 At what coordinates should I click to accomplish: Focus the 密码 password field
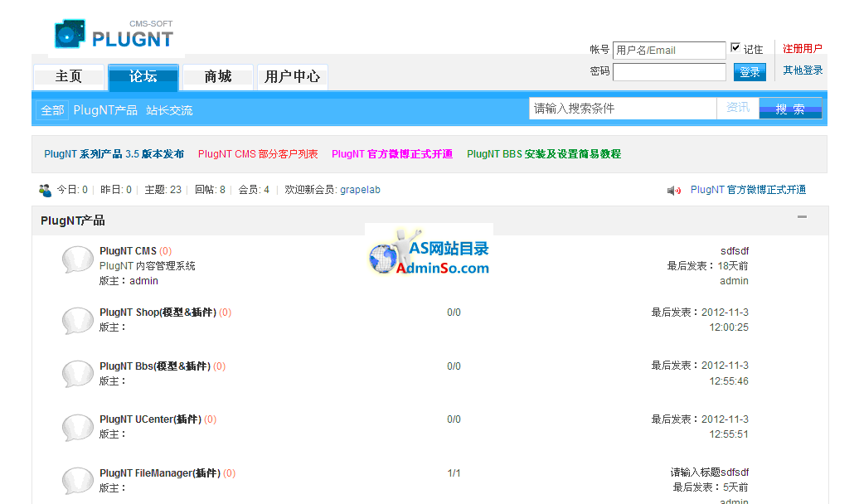pos(669,72)
